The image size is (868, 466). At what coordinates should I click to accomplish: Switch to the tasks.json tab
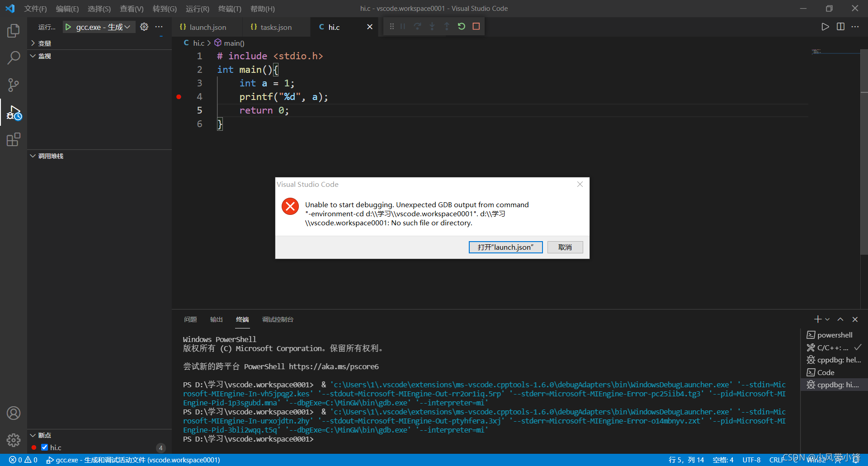(276, 27)
